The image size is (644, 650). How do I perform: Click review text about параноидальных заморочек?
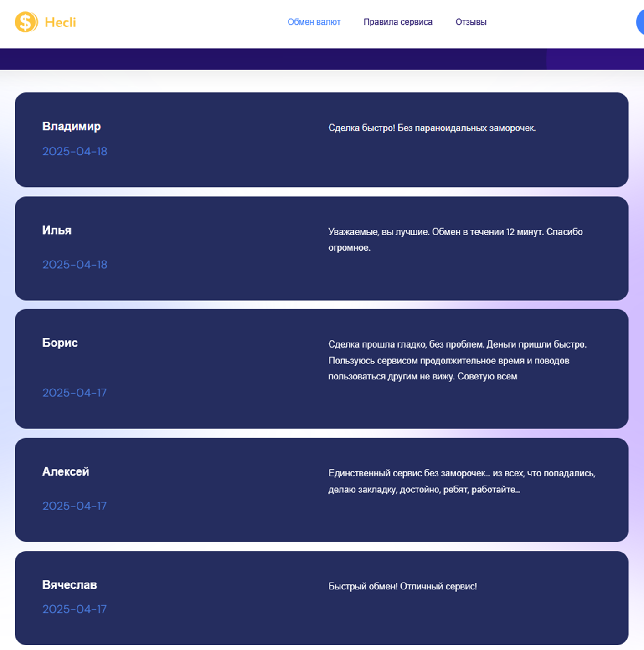(432, 128)
